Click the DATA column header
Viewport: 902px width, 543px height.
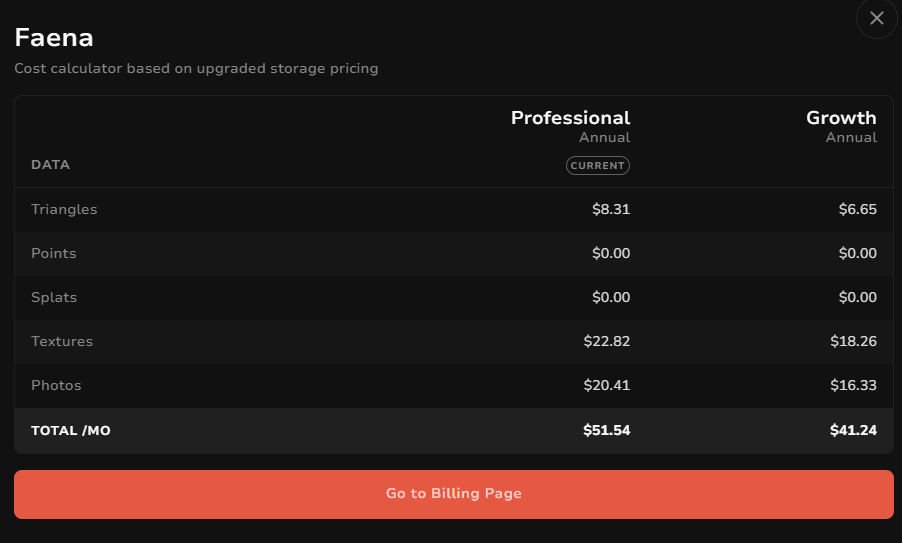tap(51, 165)
